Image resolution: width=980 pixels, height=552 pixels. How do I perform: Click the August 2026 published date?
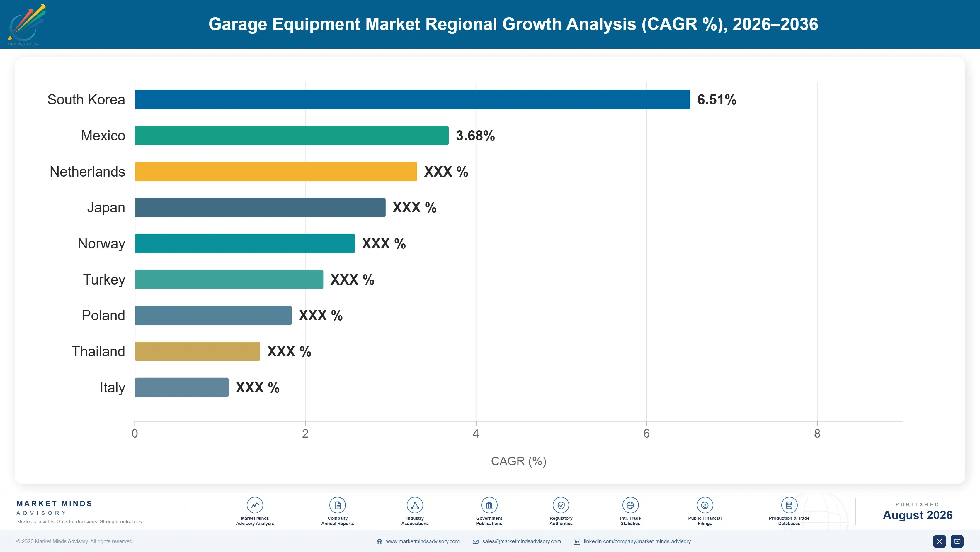918,515
